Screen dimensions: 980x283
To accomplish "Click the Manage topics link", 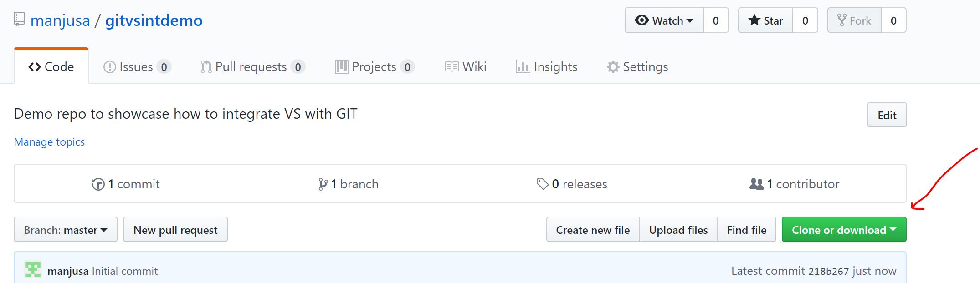I will 49,142.
